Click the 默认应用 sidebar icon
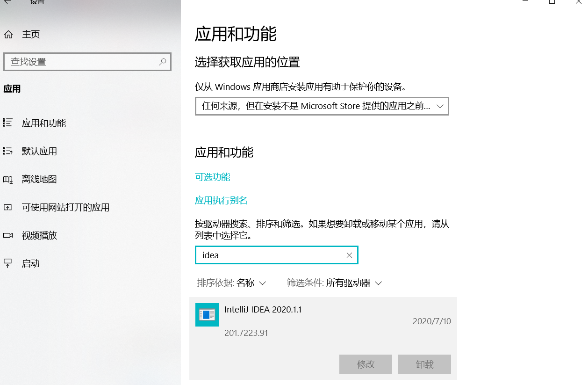The width and height of the screenshot is (588, 385). tap(7, 151)
